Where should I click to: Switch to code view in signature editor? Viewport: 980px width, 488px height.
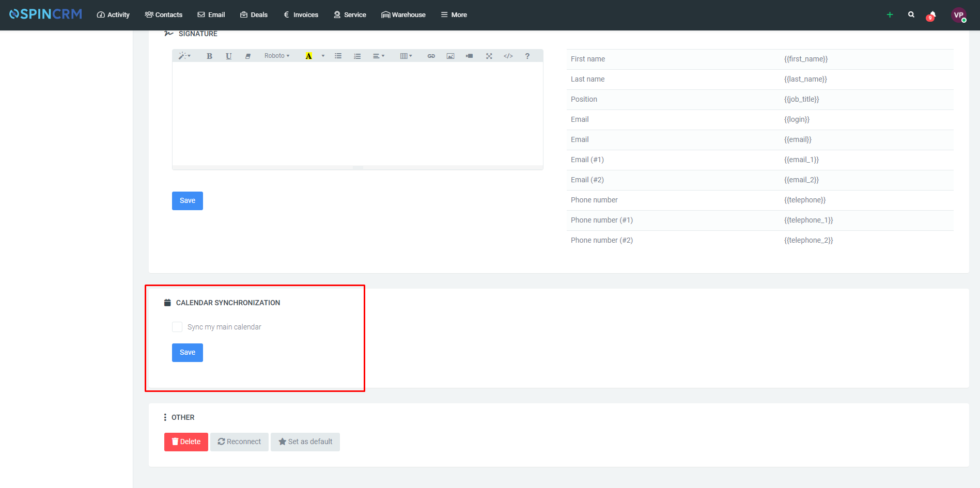(x=508, y=55)
